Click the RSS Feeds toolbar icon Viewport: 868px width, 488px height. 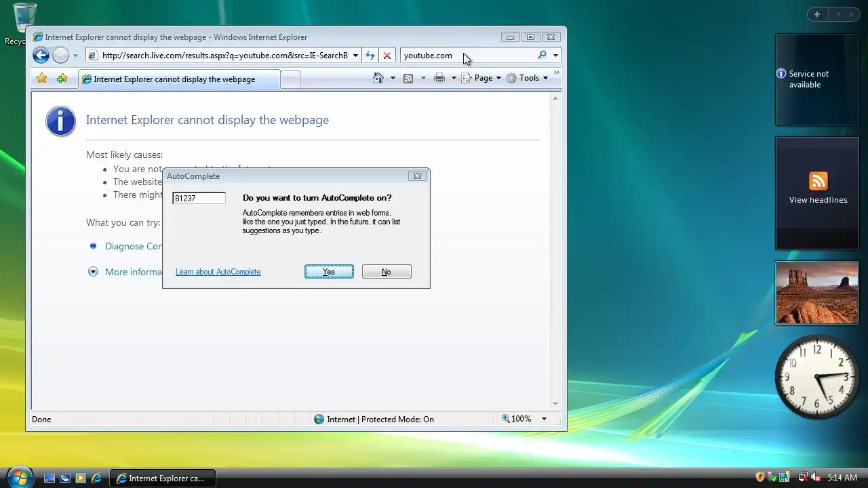click(x=408, y=78)
